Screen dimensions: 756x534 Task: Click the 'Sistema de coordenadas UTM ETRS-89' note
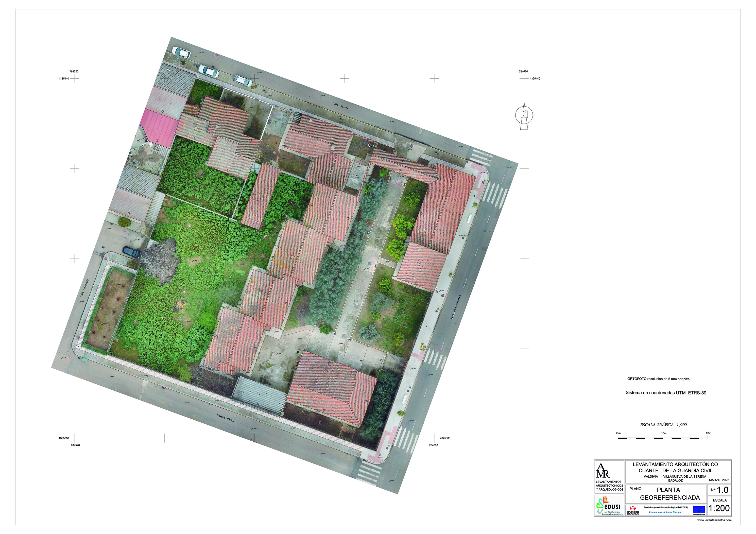tap(666, 393)
